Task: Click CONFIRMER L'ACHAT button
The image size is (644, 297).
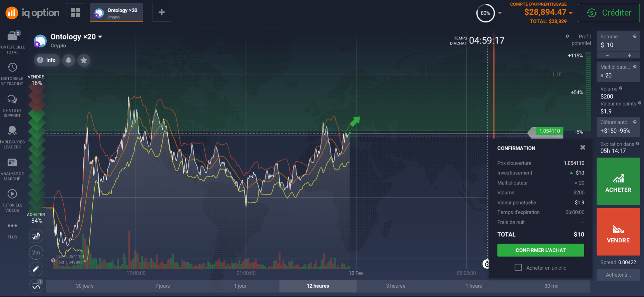Action: pos(541,250)
